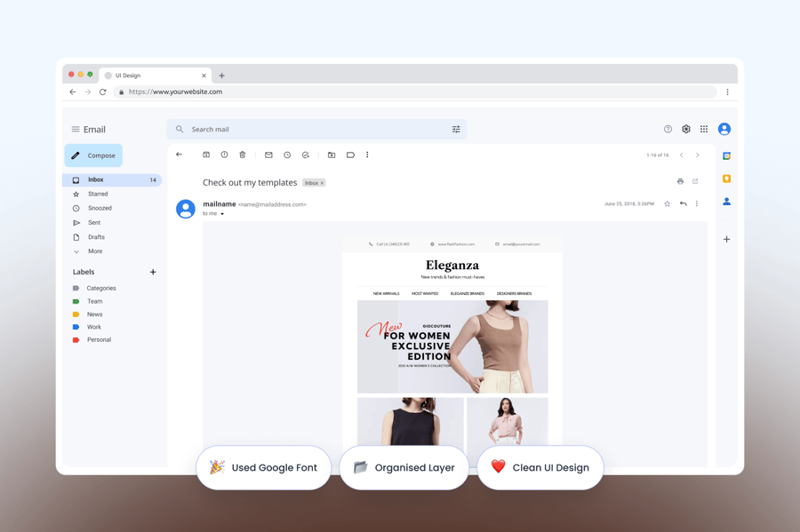Image resolution: width=800 pixels, height=532 pixels.
Task: Click the Compose button
Action: pyautogui.click(x=93, y=155)
